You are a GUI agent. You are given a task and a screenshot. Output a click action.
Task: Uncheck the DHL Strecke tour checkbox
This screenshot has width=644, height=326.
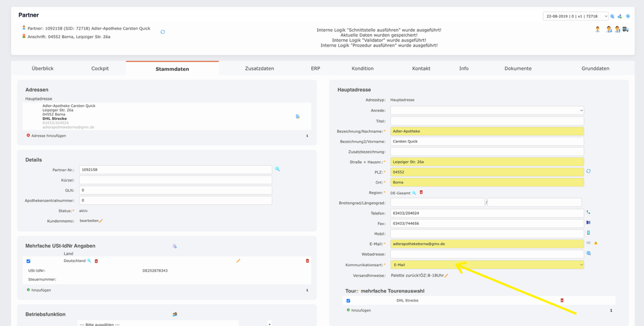pyautogui.click(x=348, y=300)
